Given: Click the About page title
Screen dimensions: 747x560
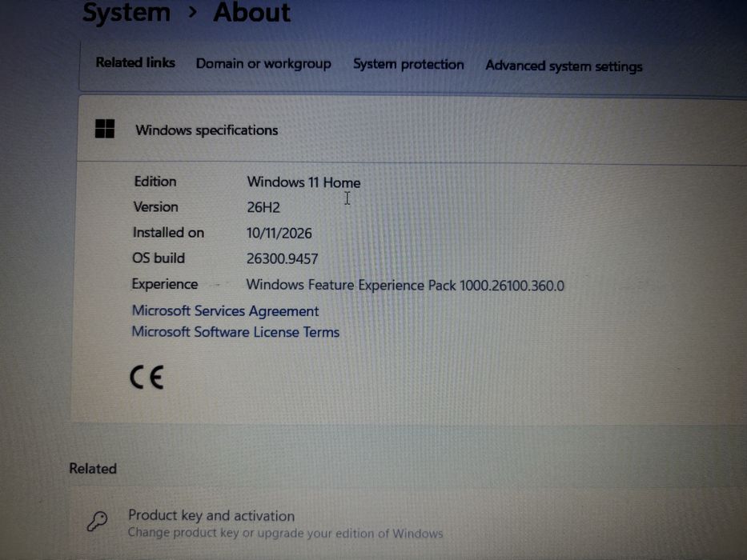Looking at the screenshot, I should coord(252,12).
